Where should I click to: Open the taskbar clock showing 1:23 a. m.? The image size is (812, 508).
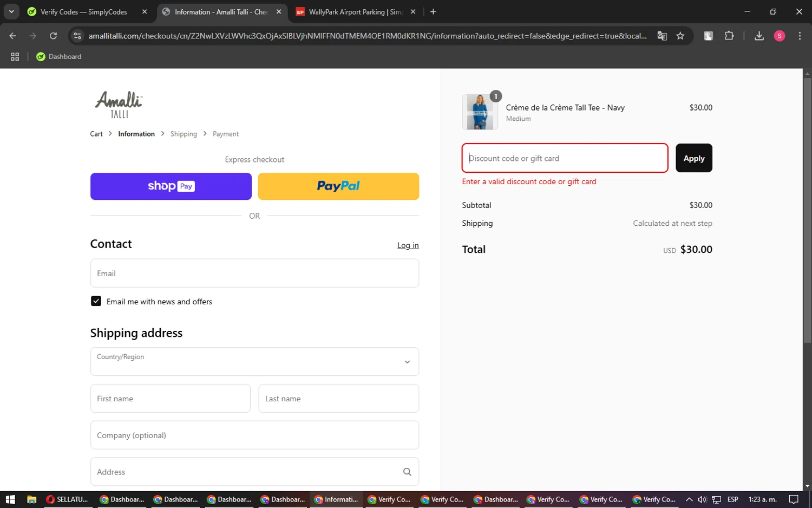(762, 499)
